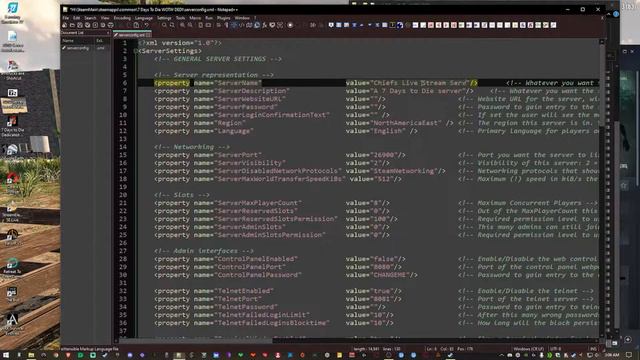Open the Folder as Workspace icon
The image size is (640, 360).
pos(272,25)
